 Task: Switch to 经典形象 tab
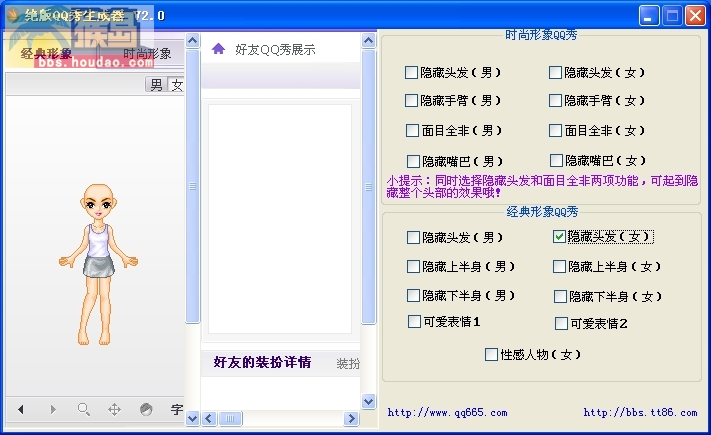(x=46, y=54)
